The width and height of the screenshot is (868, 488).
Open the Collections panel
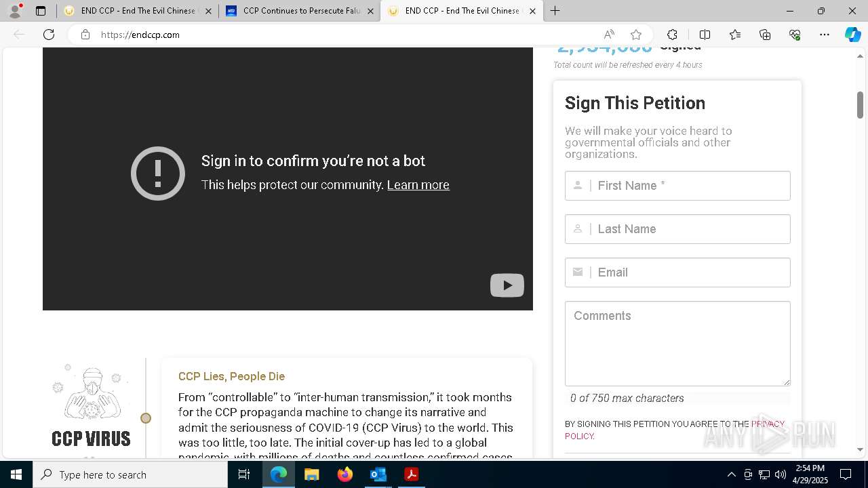(x=765, y=35)
